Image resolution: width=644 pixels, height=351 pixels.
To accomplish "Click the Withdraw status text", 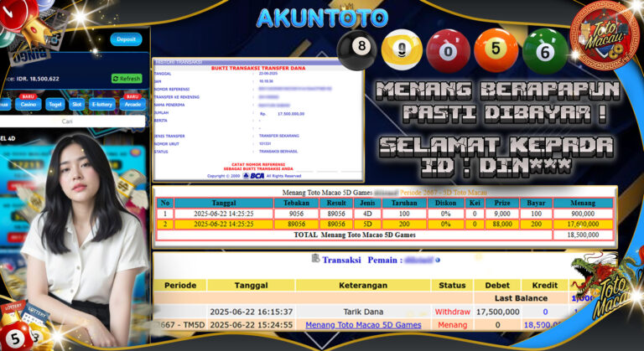I will (x=452, y=312).
